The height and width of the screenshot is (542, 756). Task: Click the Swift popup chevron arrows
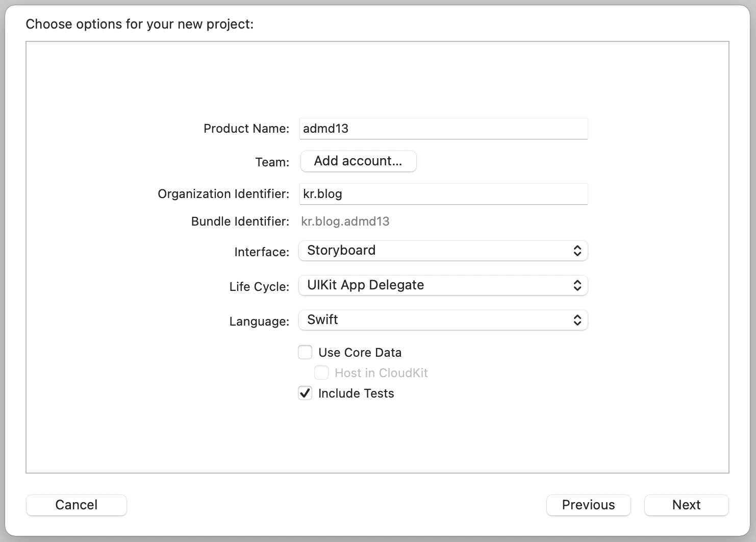[577, 320]
